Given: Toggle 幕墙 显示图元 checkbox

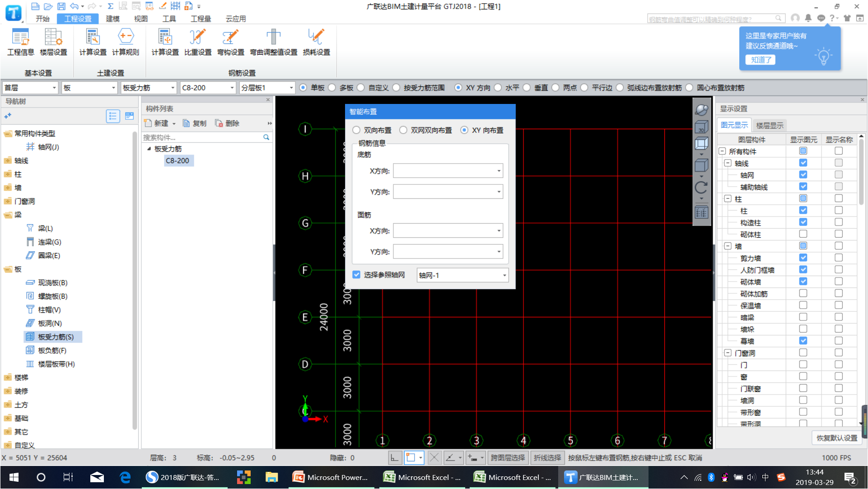Looking at the screenshot, I should tap(803, 341).
